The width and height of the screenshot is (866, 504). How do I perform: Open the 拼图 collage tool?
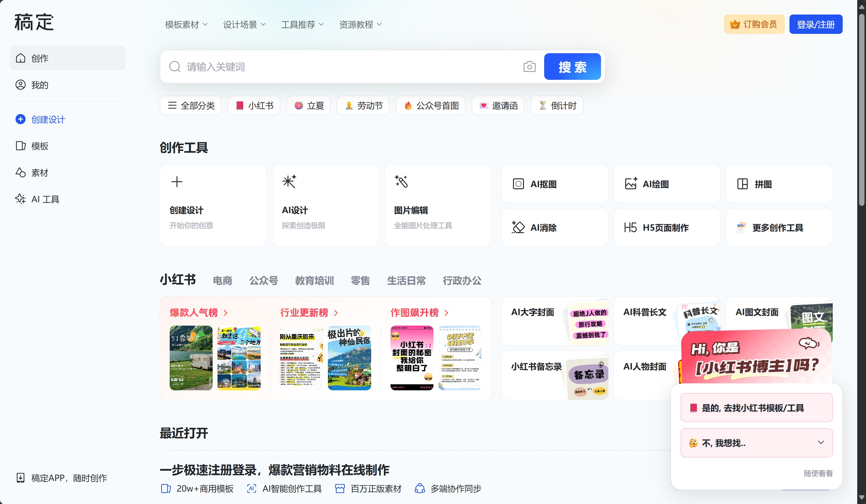tap(779, 184)
